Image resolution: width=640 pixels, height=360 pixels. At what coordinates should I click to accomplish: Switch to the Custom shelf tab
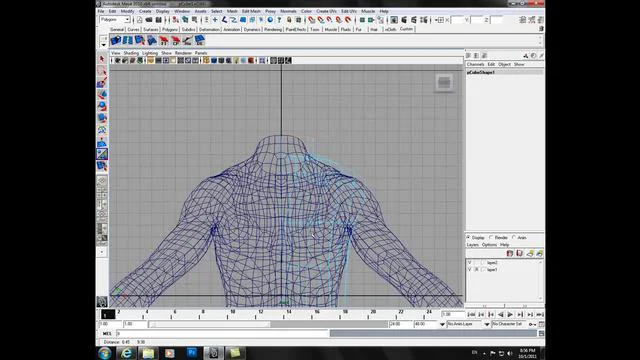(x=407, y=29)
